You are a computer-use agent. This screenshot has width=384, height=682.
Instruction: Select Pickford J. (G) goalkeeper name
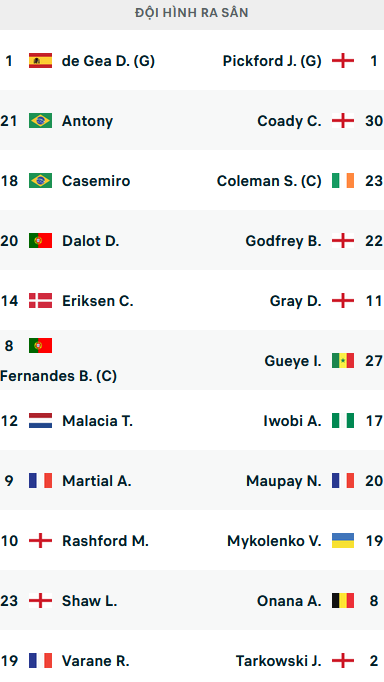click(x=272, y=61)
